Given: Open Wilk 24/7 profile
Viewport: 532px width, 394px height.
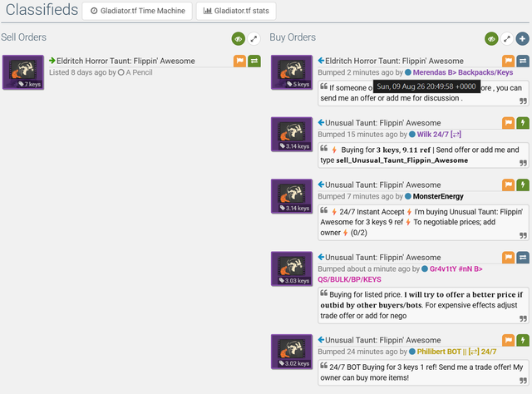Looking at the screenshot, I should coord(439,135).
